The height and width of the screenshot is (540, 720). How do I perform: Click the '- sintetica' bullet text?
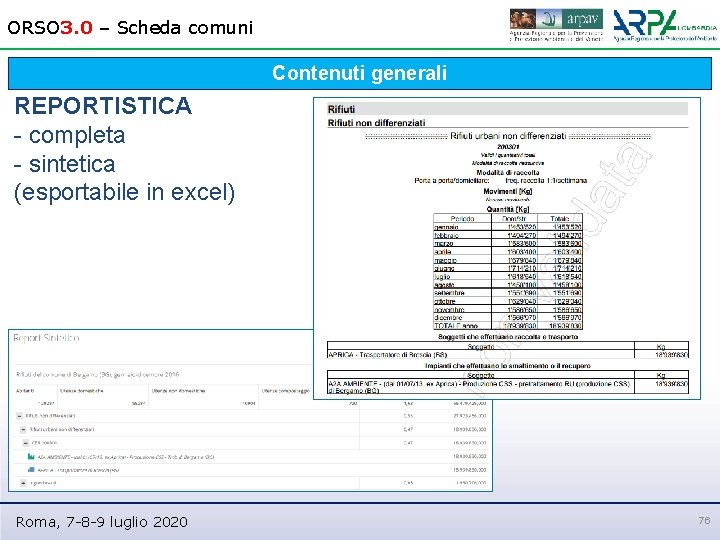[64, 164]
